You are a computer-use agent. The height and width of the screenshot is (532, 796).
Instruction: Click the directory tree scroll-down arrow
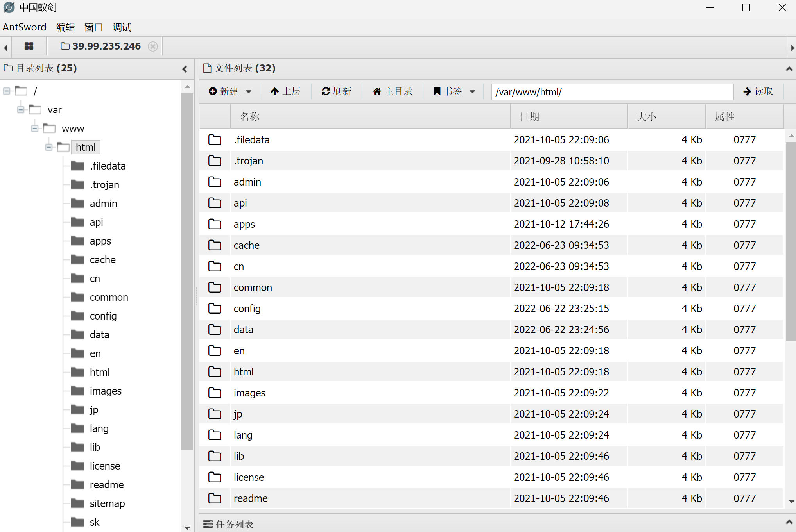click(187, 528)
